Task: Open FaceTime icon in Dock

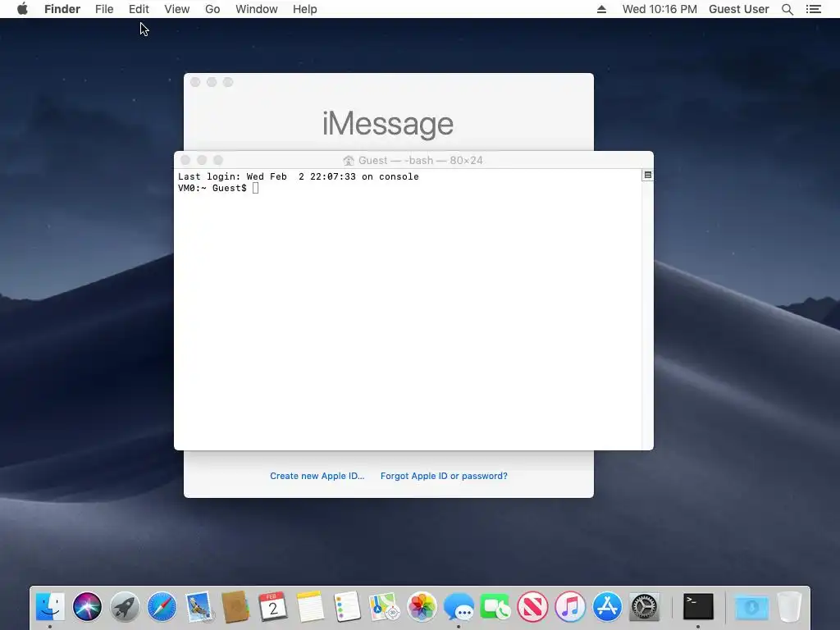Action: [x=495, y=607]
